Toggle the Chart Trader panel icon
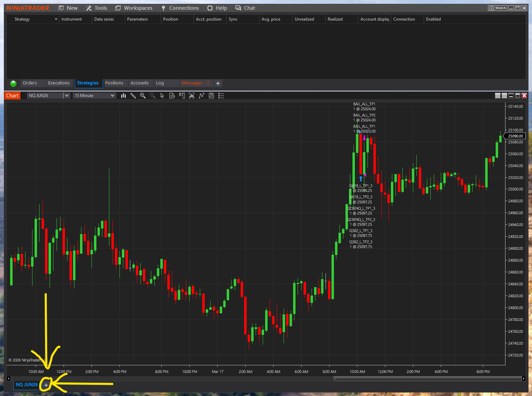532x396 pixels. [x=182, y=95]
